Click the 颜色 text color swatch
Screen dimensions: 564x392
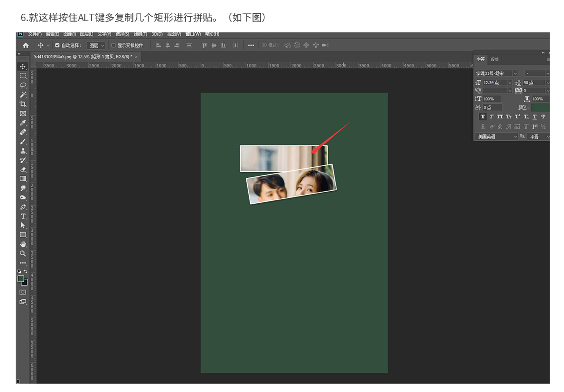(x=540, y=107)
